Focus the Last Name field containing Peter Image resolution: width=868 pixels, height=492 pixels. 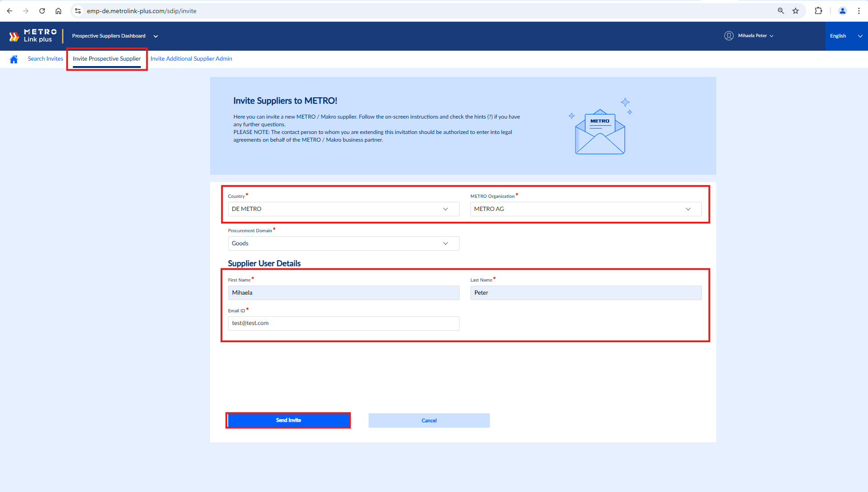tap(586, 293)
